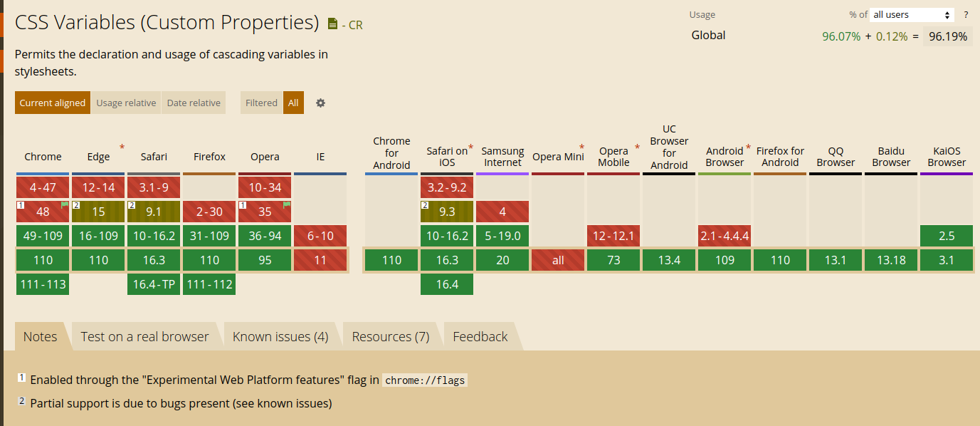The image size is (980, 426).
Task: Click the Chrome 111-113 version cell
Action: tap(43, 284)
